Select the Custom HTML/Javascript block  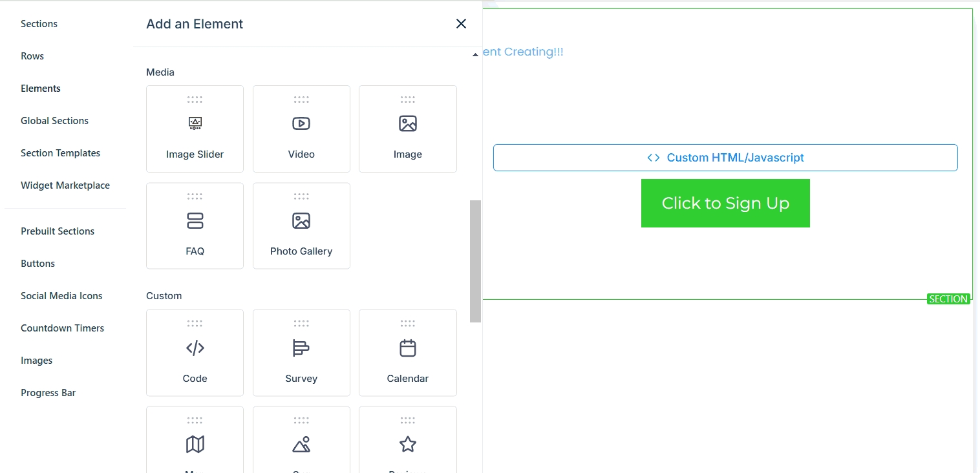pos(725,158)
